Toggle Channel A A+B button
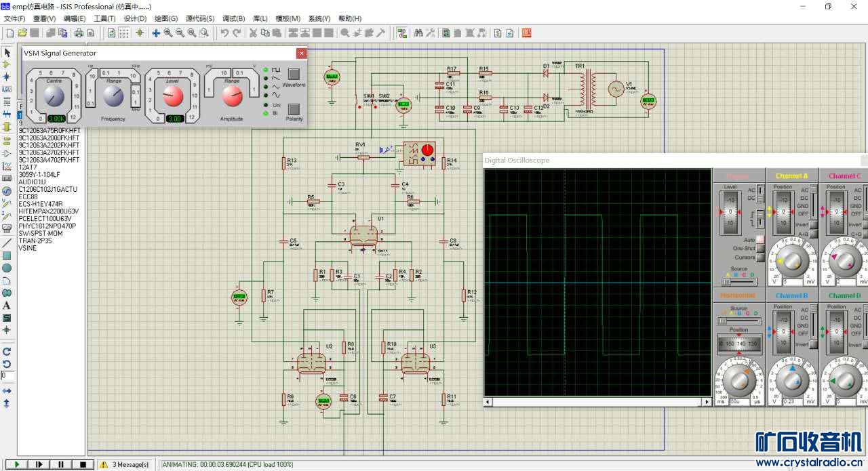Viewport: 868px width, 471px height. [813, 234]
